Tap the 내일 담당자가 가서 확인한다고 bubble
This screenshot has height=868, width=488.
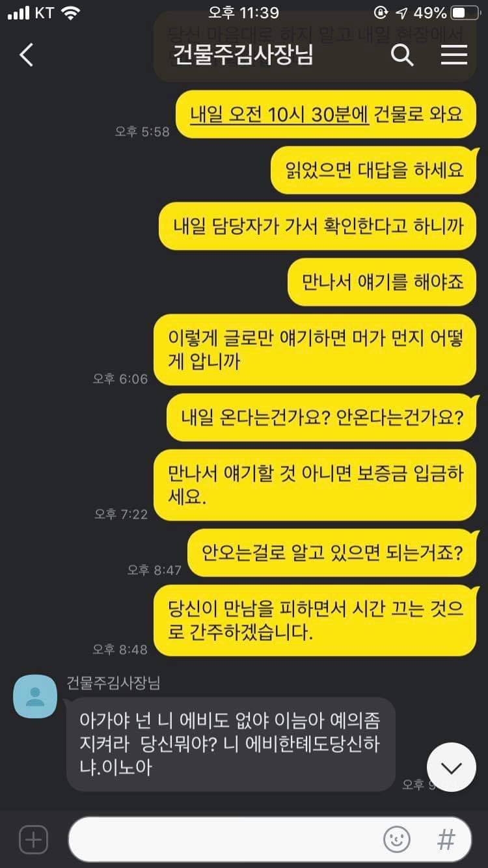pos(318,226)
